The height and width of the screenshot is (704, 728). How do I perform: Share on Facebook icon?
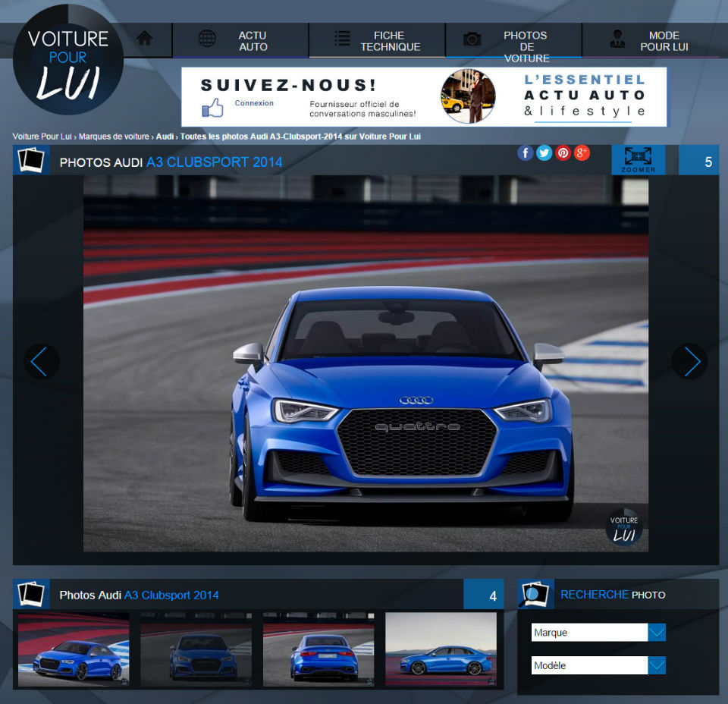tap(525, 152)
